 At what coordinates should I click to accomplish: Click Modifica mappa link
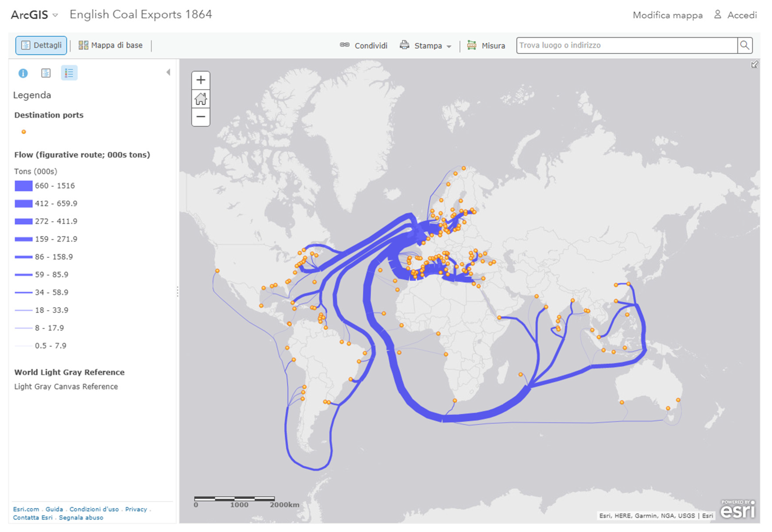(667, 15)
